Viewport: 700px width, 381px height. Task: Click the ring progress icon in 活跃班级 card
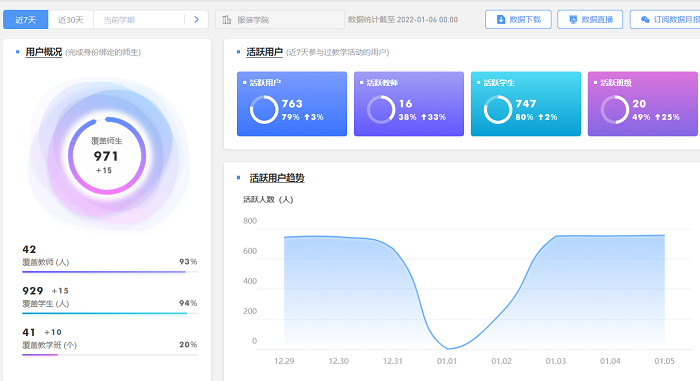(x=615, y=110)
